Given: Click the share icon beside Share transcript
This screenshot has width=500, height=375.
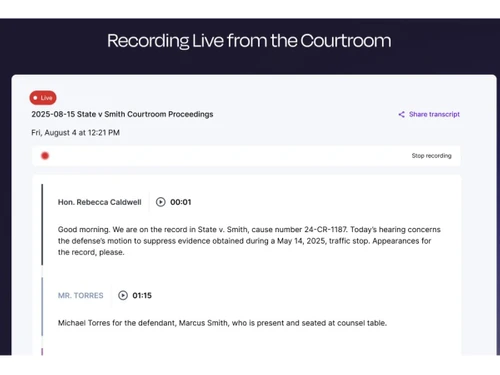Looking at the screenshot, I should (x=402, y=114).
